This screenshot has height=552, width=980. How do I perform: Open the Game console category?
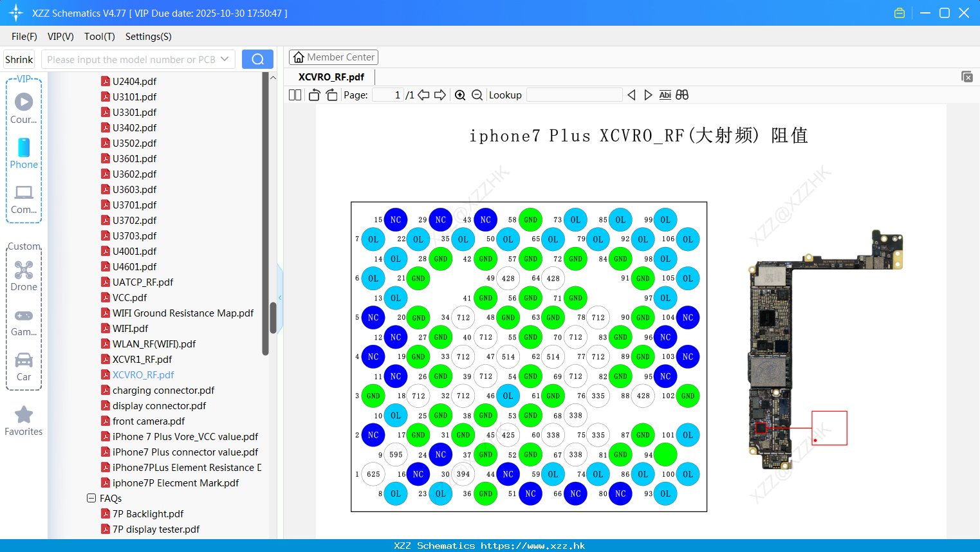click(x=24, y=322)
